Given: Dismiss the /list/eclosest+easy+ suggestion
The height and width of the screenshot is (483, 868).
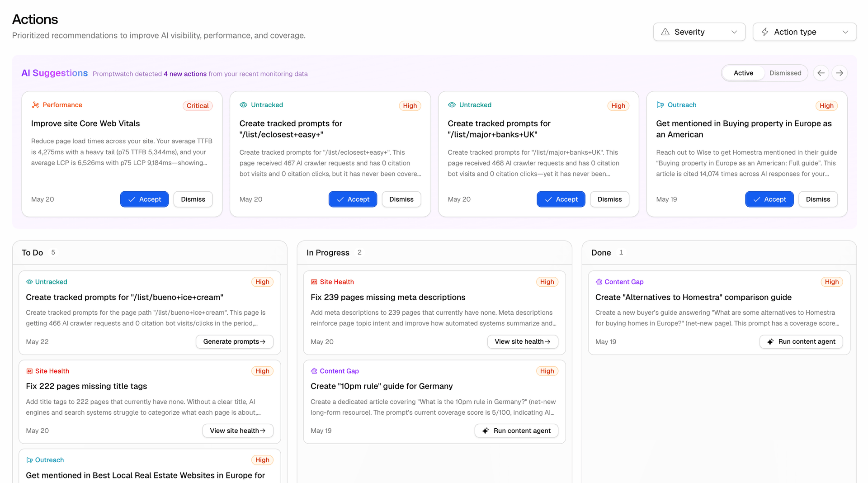Looking at the screenshot, I should 401,199.
